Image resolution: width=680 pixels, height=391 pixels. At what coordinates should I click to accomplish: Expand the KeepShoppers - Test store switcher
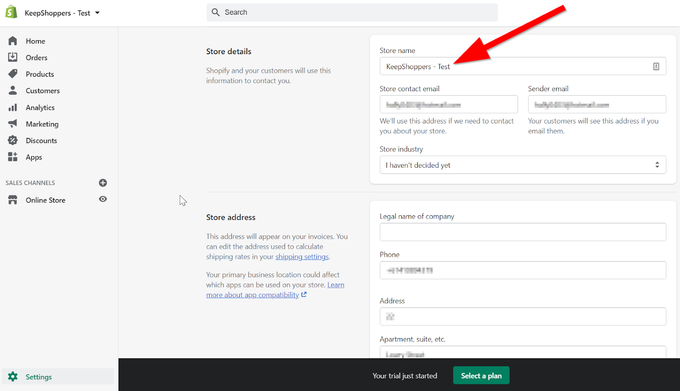tap(62, 13)
